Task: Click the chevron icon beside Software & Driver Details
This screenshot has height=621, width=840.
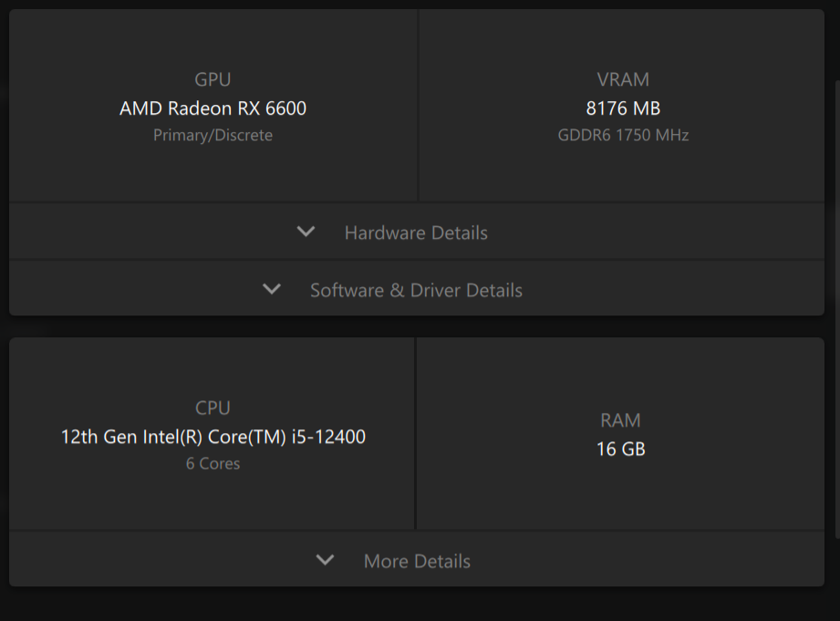Action: point(272,289)
